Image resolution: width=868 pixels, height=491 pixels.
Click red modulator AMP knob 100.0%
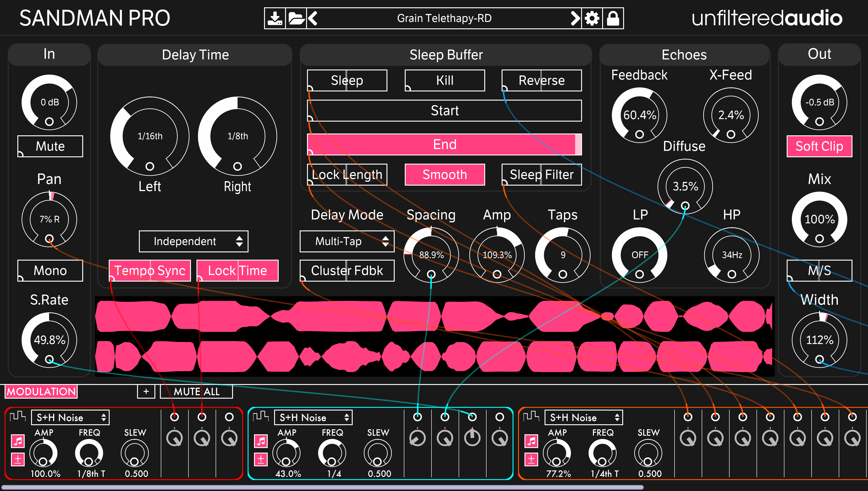tap(43, 454)
